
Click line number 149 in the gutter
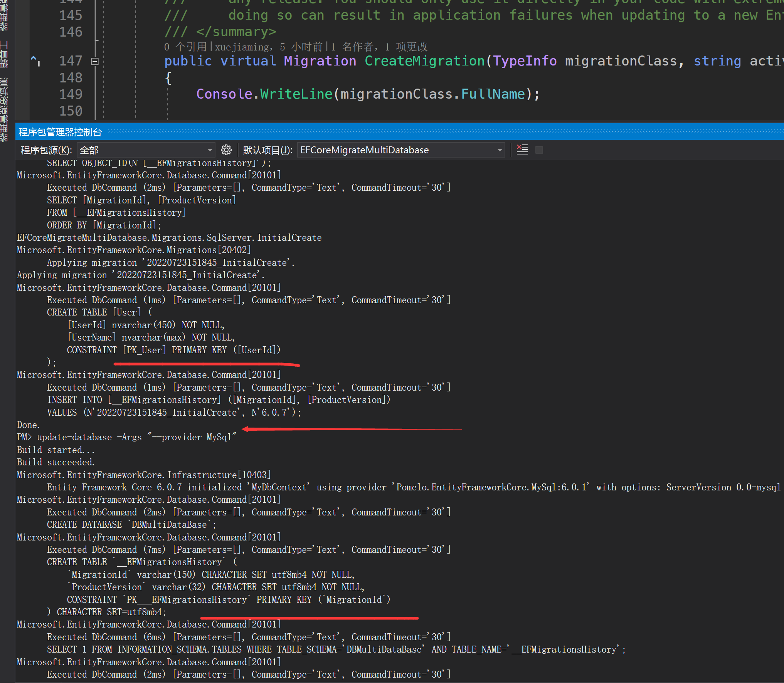click(x=71, y=94)
